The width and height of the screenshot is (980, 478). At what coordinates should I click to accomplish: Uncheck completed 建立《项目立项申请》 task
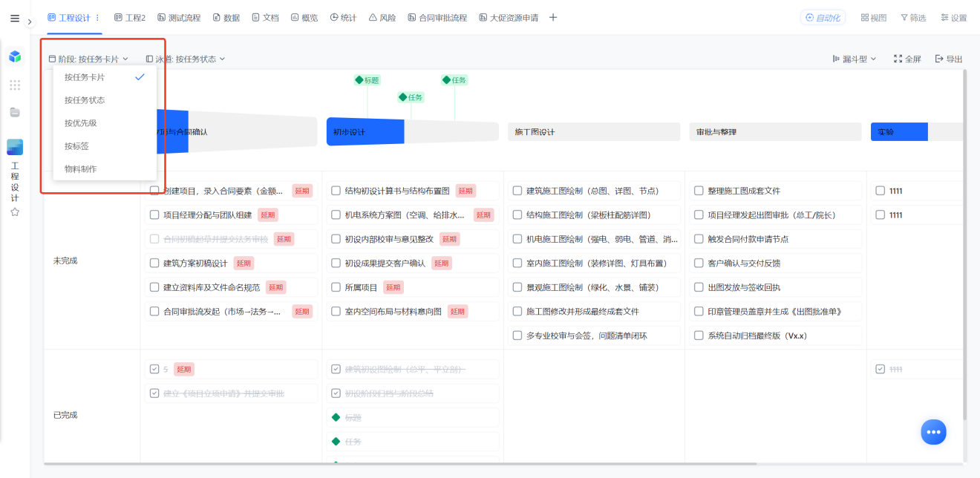coord(154,393)
